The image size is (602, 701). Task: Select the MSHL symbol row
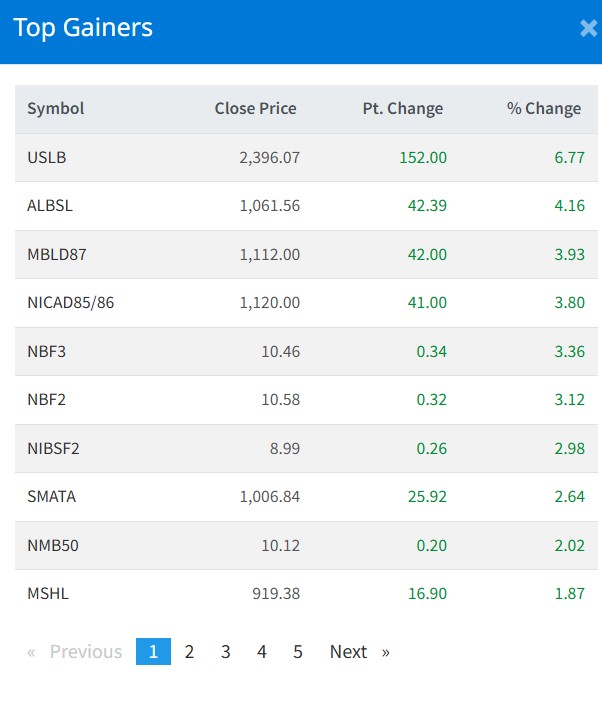tap(48, 594)
